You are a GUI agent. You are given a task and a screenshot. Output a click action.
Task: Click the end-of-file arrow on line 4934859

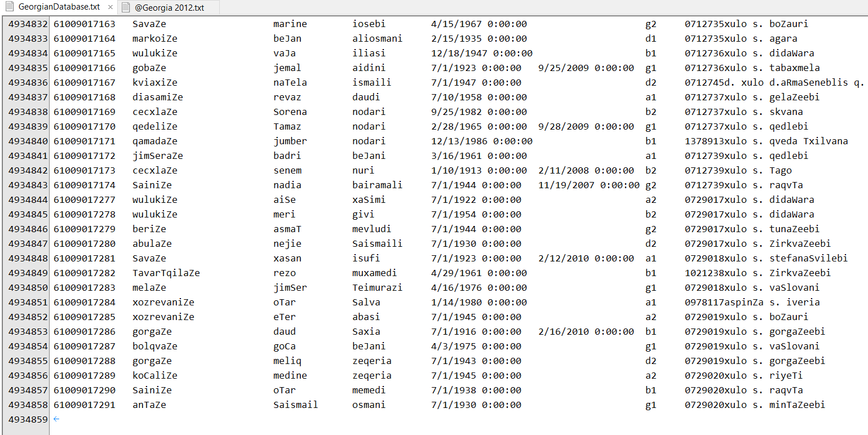click(56, 419)
